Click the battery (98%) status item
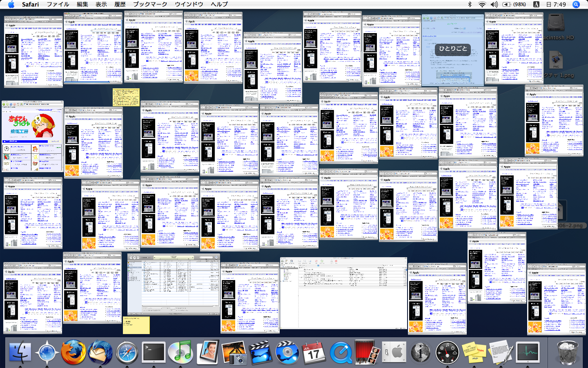 (x=514, y=4)
